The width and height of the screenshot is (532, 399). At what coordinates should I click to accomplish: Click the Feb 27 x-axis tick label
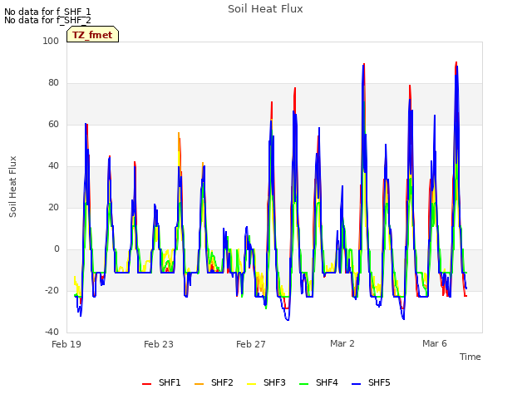251,344
